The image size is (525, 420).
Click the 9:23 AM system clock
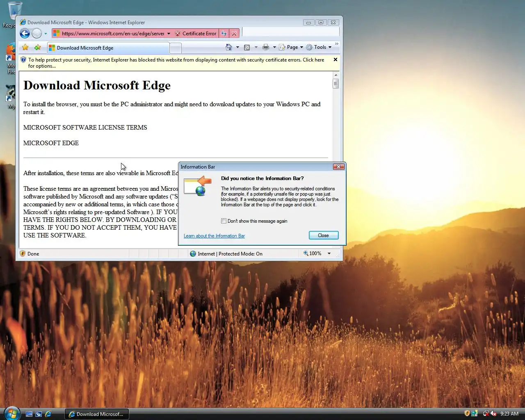pos(509,414)
